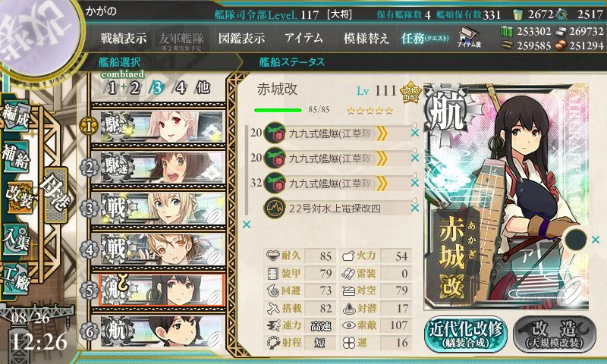Open the 図鑑表示 encyclopedia menu
This screenshot has width=607, height=364.
click(241, 38)
